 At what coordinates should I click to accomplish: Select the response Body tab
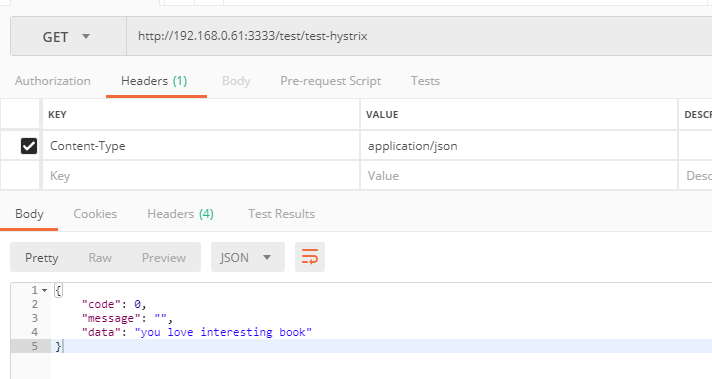(x=29, y=214)
